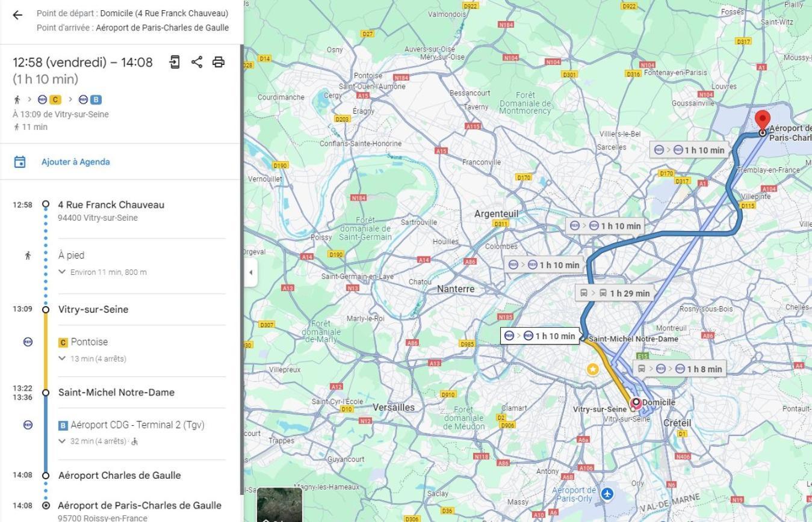Click the wheelchair accessibility icon on RER B step

click(135, 441)
